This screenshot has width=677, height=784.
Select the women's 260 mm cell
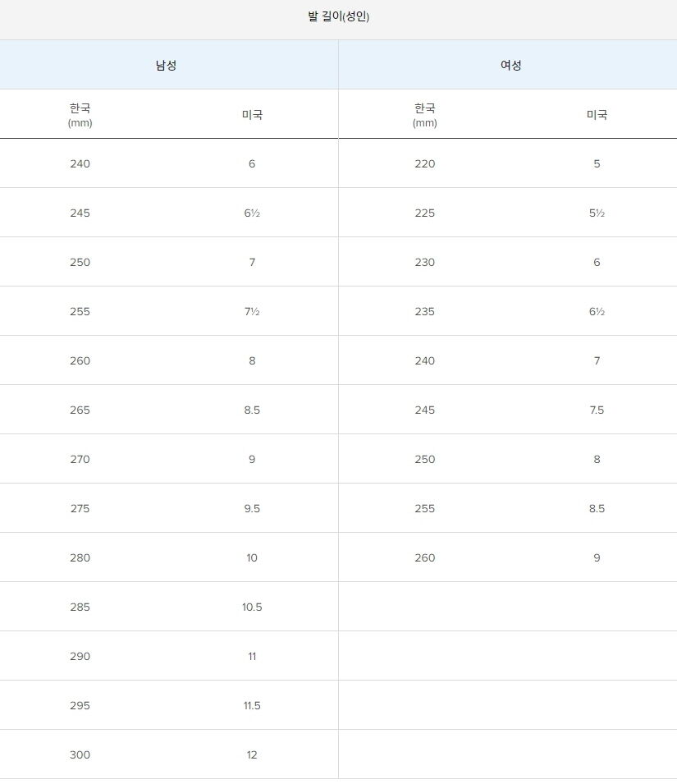pos(425,557)
